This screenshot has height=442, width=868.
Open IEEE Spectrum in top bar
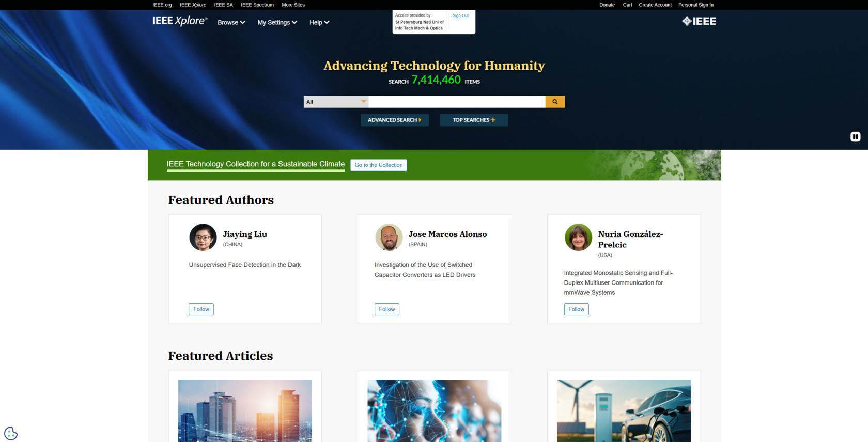(x=257, y=5)
